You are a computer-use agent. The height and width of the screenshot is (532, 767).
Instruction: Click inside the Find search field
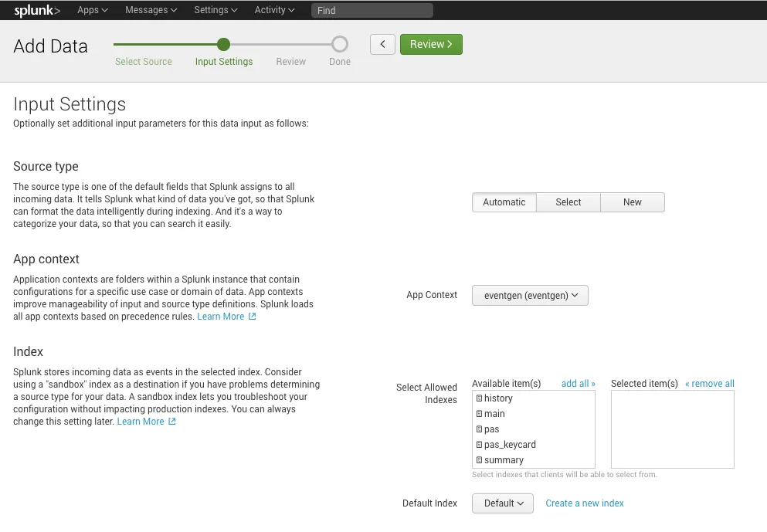tap(372, 10)
